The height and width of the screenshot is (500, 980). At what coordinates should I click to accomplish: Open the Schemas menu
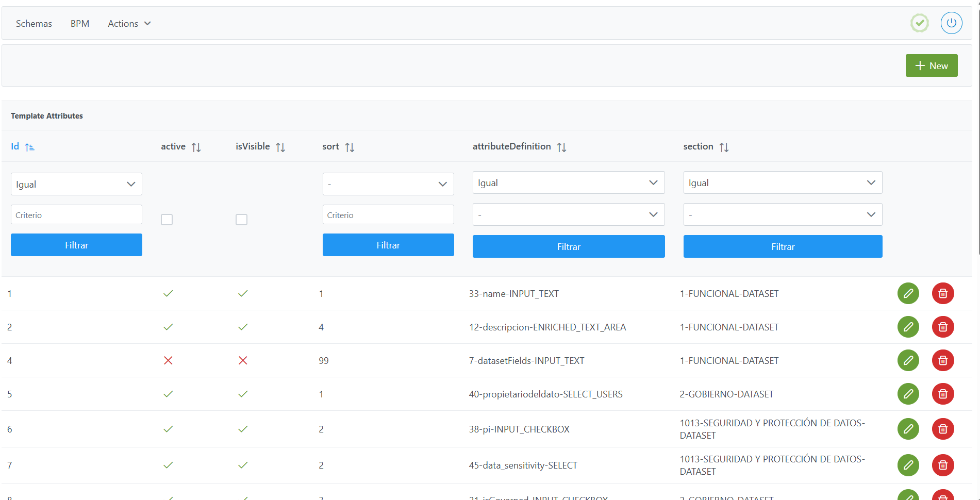click(x=34, y=24)
